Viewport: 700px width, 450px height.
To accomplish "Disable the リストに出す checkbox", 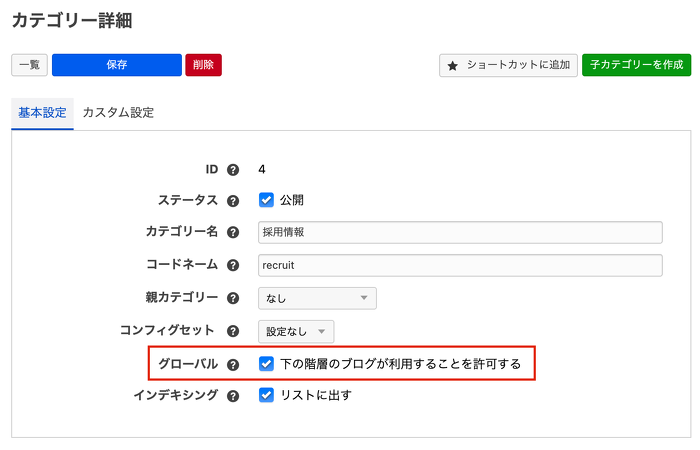I will [266, 395].
